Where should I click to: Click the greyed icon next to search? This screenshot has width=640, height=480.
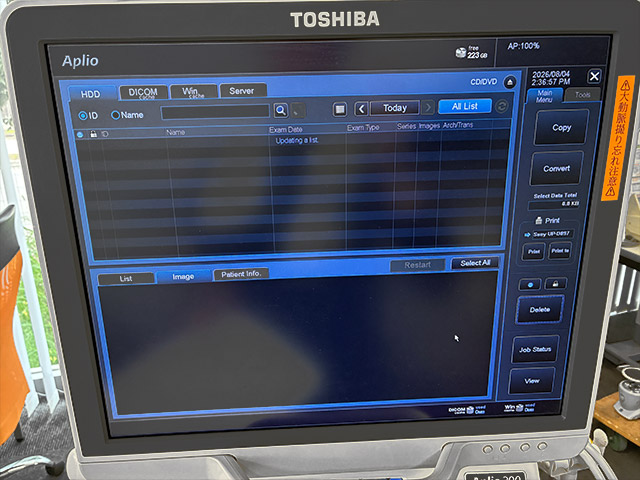pos(298,110)
